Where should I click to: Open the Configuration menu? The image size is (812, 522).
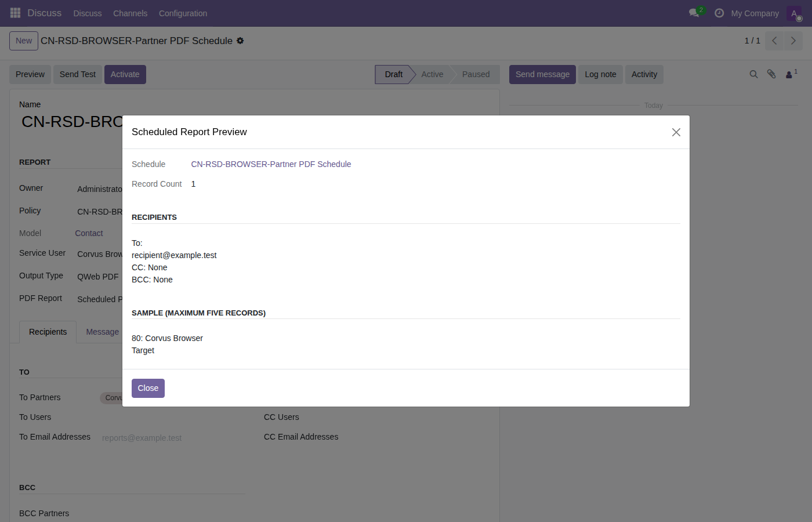coord(183,13)
